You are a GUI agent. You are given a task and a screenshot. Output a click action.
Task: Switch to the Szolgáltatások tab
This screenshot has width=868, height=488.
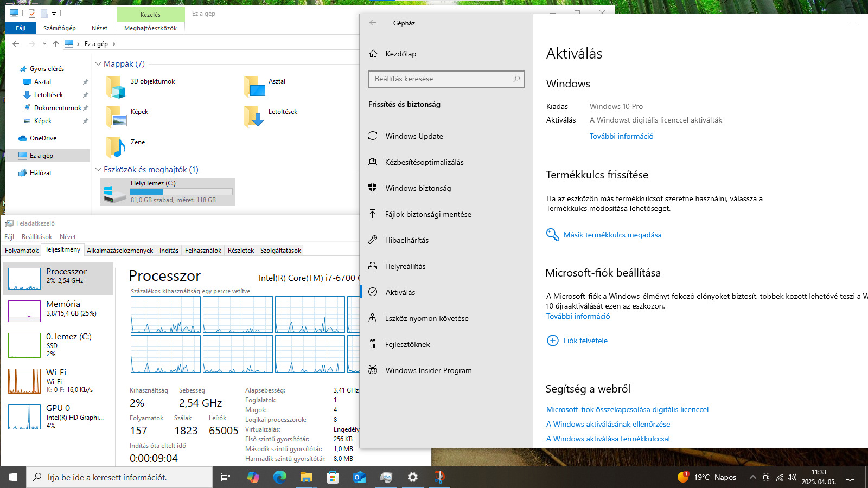280,251
